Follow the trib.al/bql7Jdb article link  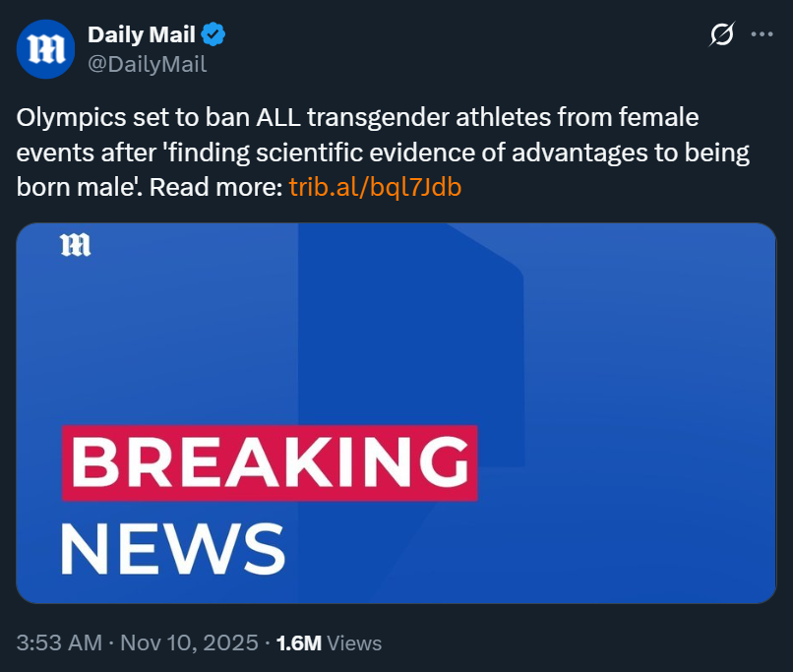coord(375,187)
